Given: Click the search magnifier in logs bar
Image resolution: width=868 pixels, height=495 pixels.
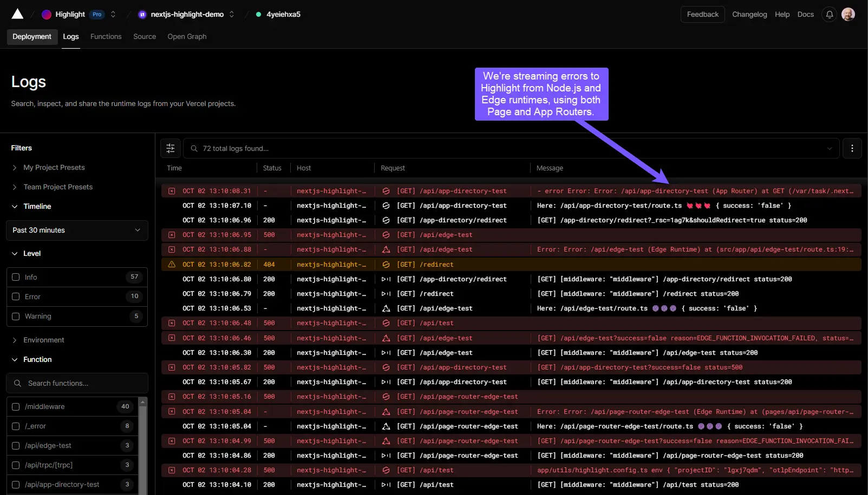Looking at the screenshot, I should pyautogui.click(x=194, y=148).
